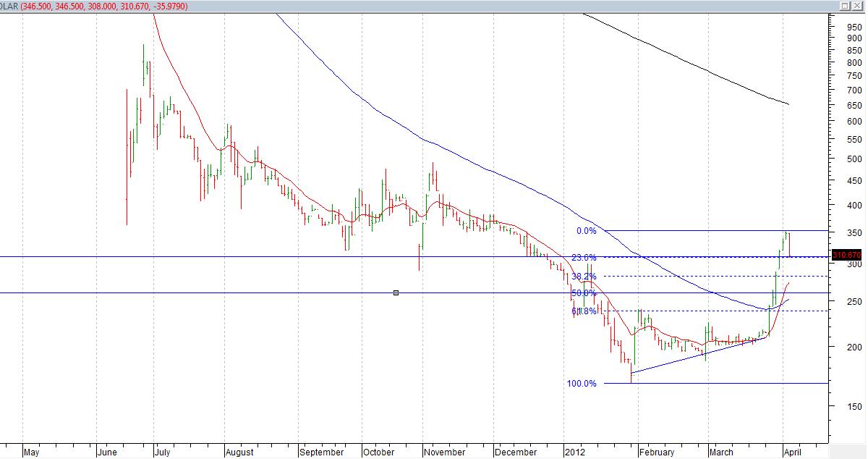Click the June label on the date axis
This screenshot has height=459, width=868.
point(107,452)
